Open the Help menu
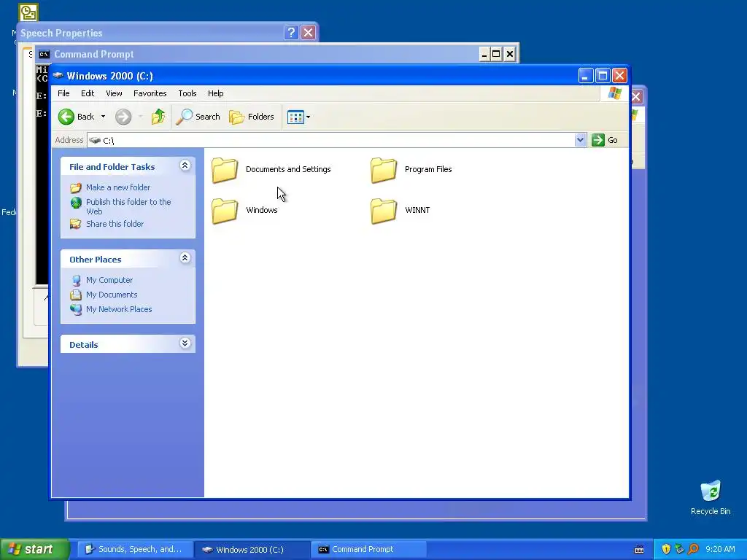Image resolution: width=747 pixels, height=560 pixels. 215,93
